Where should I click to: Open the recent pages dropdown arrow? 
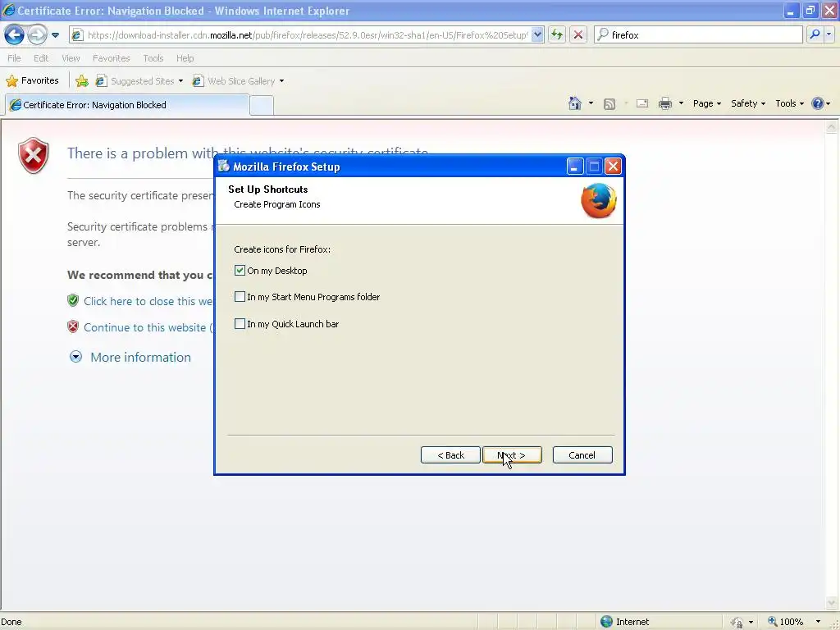(55, 35)
